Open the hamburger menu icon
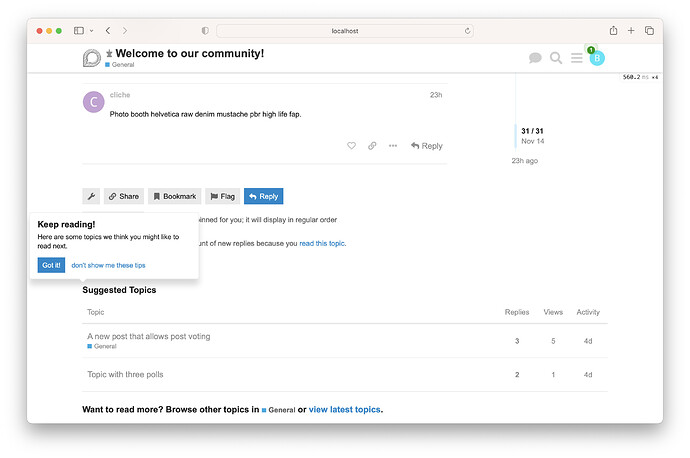The width and height of the screenshot is (690, 458). 576,58
